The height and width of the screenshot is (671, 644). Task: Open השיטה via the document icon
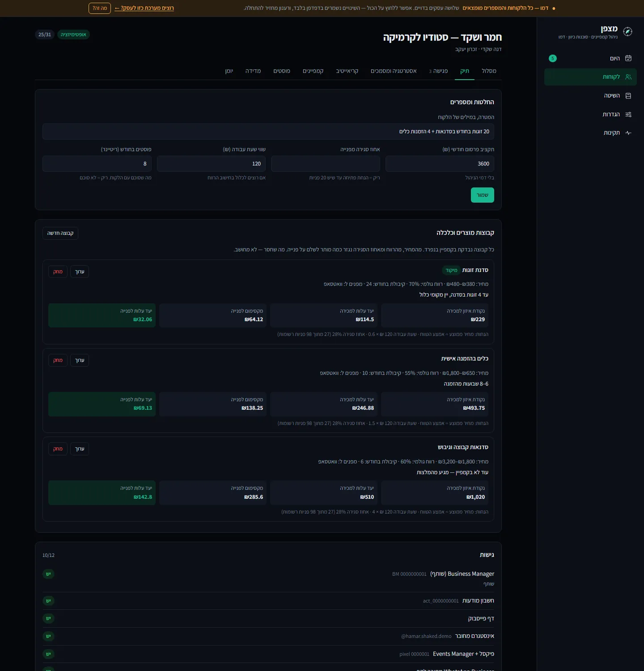[x=628, y=96]
